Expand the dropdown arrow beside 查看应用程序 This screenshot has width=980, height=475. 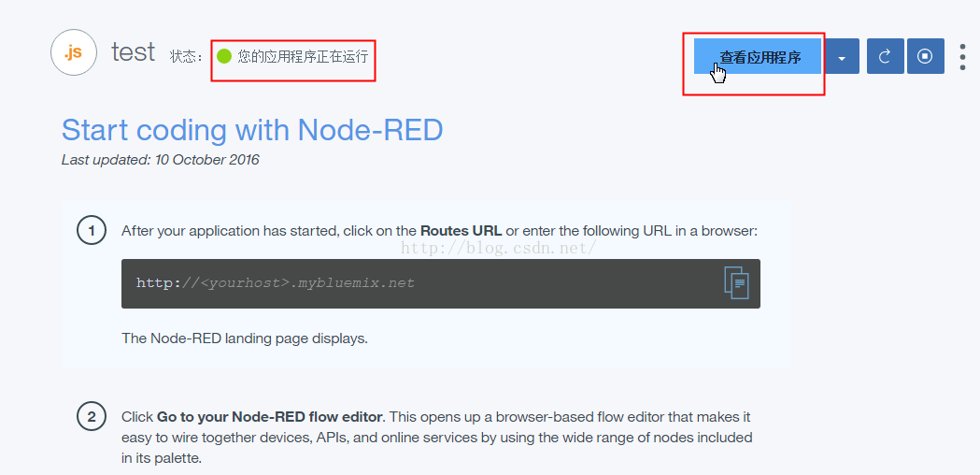tap(842, 58)
